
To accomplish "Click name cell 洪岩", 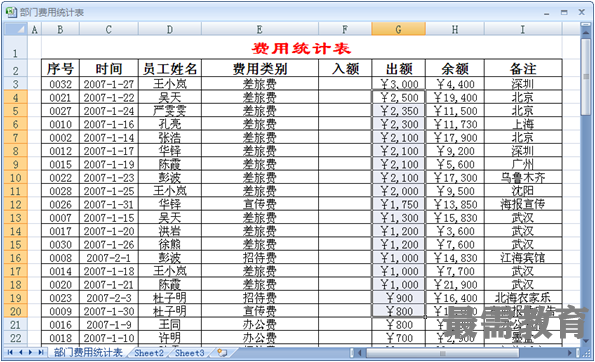I will pyautogui.click(x=170, y=231).
